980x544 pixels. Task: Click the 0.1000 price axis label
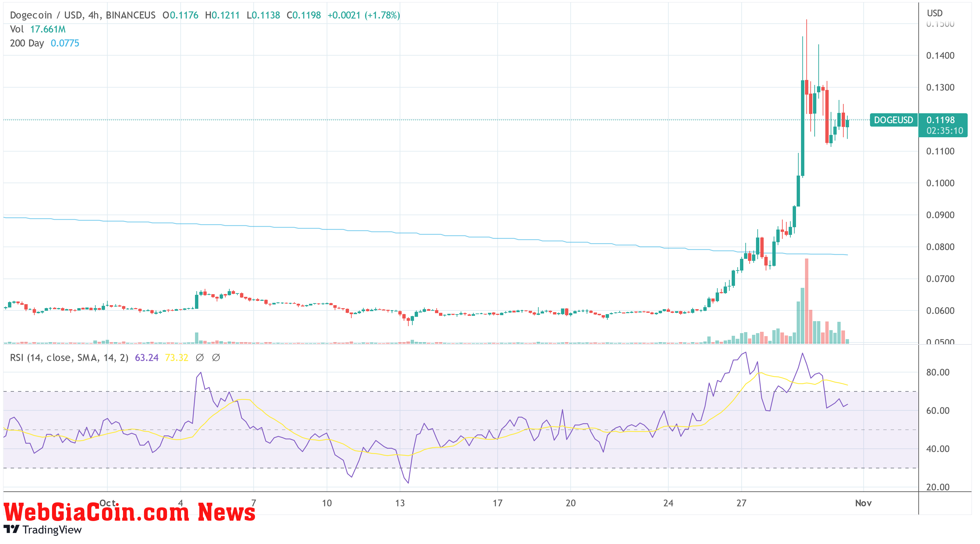pyautogui.click(x=940, y=183)
